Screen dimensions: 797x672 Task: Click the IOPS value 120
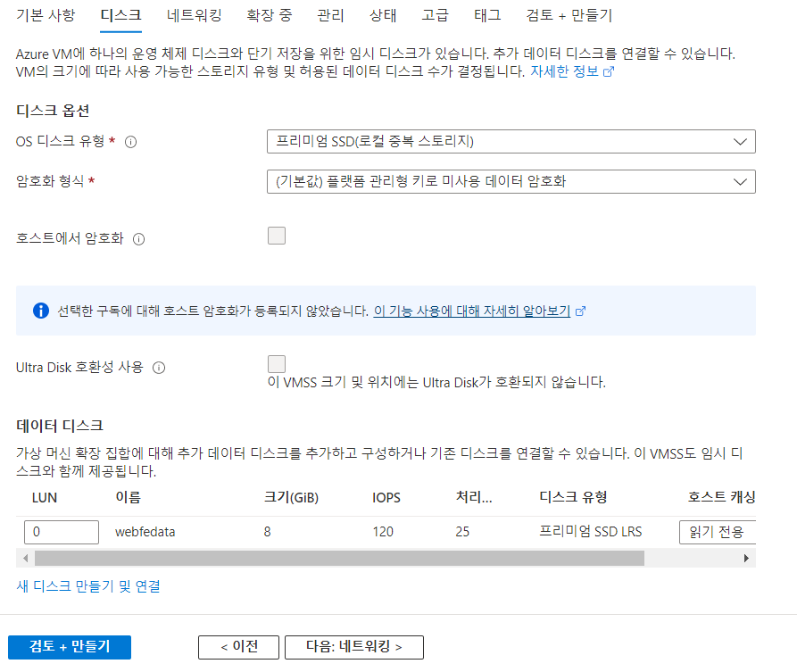(x=383, y=532)
